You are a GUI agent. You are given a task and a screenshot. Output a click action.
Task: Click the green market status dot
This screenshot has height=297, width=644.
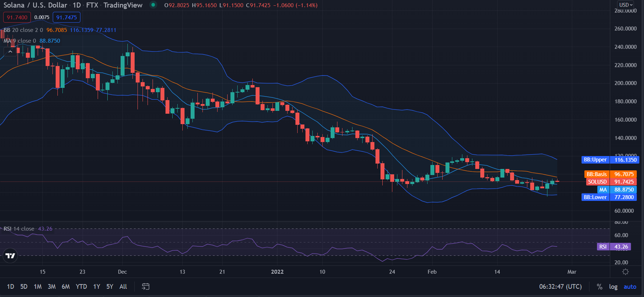pos(153,5)
